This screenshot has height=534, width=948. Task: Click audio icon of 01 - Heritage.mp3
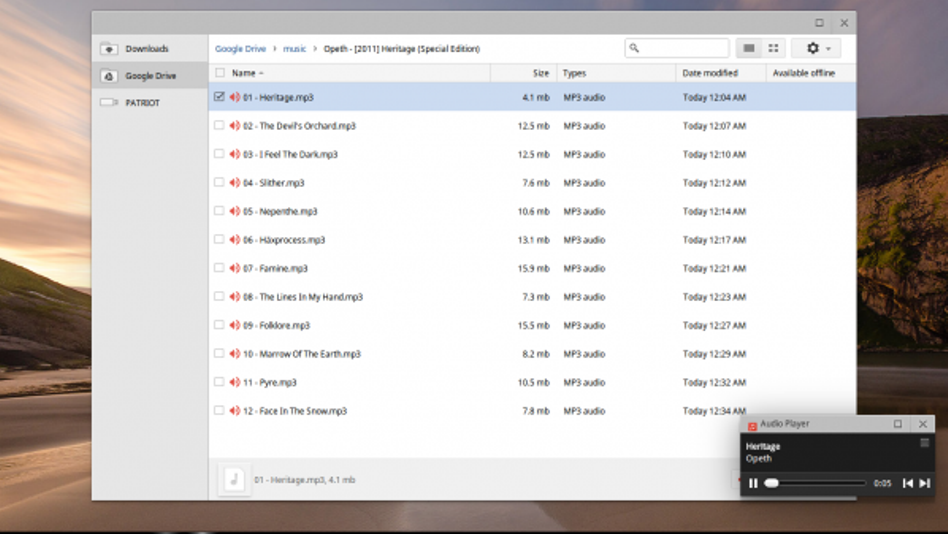(x=235, y=97)
